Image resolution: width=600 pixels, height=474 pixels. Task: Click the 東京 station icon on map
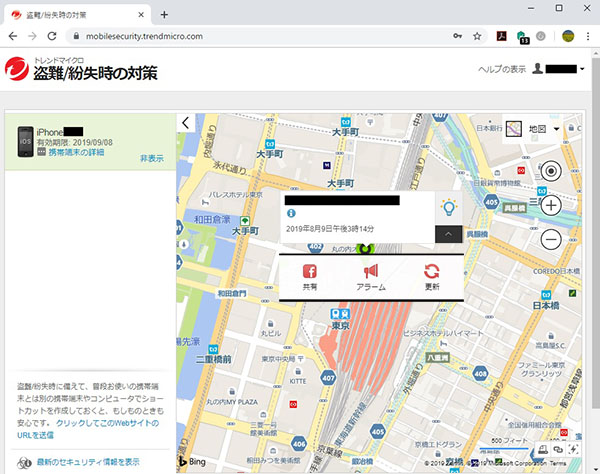340,314
